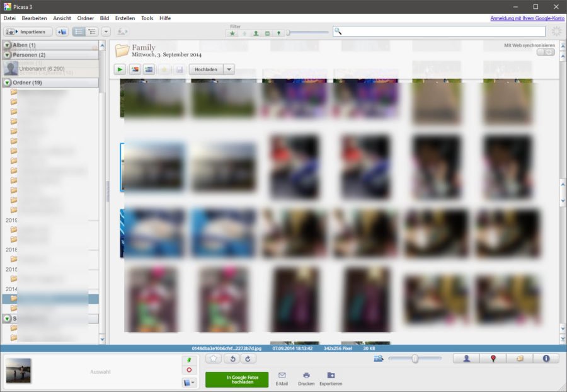Viewport: 567px width, 392px height.
Task: Click the Drucken button
Action: [x=306, y=379]
